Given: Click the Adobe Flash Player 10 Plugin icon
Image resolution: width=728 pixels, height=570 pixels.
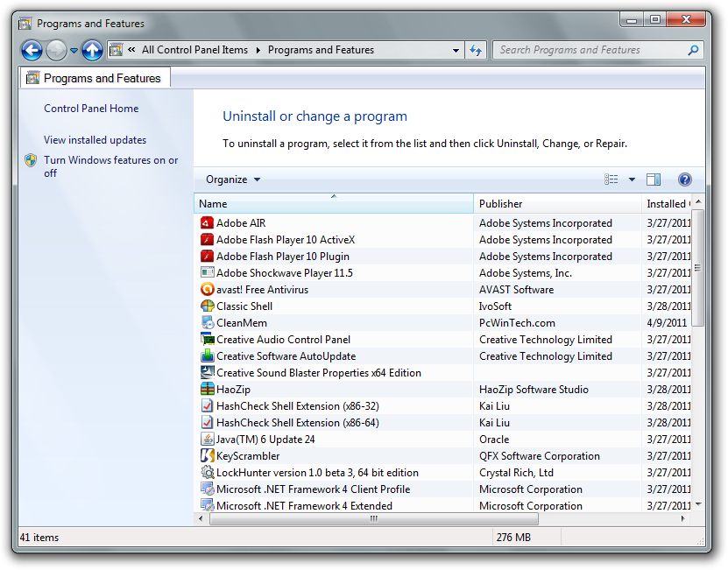Looking at the screenshot, I should [207, 257].
